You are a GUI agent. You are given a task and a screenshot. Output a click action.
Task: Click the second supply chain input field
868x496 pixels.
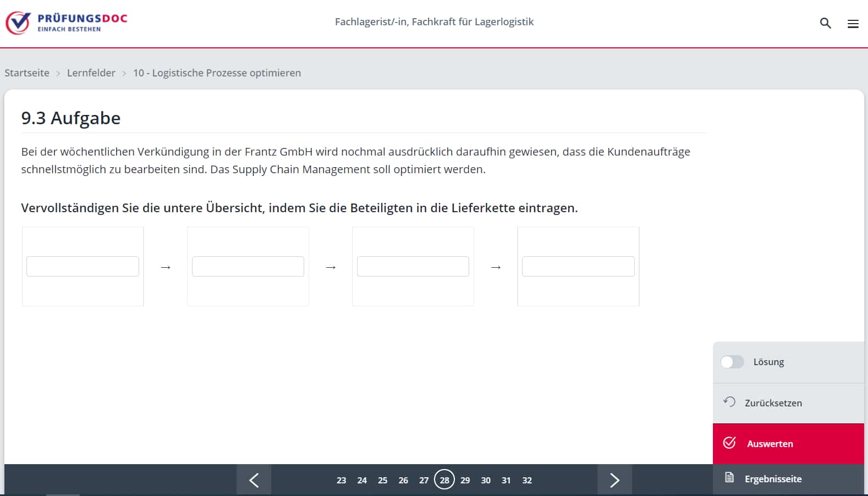(x=248, y=267)
